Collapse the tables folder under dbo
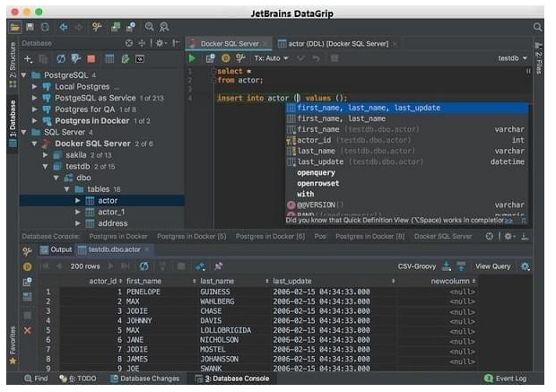Viewport: 556px width, 392px height. 67,189
